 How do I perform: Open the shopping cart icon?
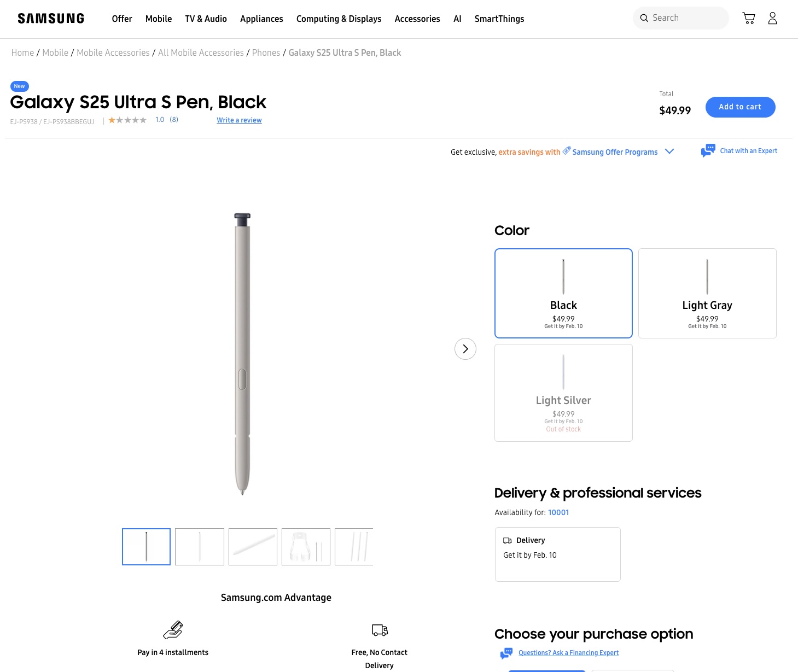pos(749,19)
